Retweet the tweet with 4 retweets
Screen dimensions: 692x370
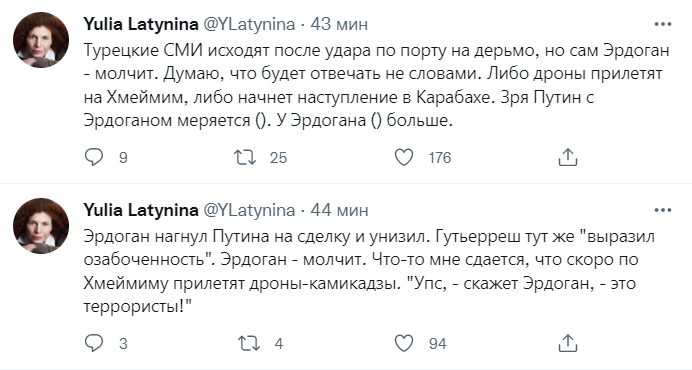249,343
